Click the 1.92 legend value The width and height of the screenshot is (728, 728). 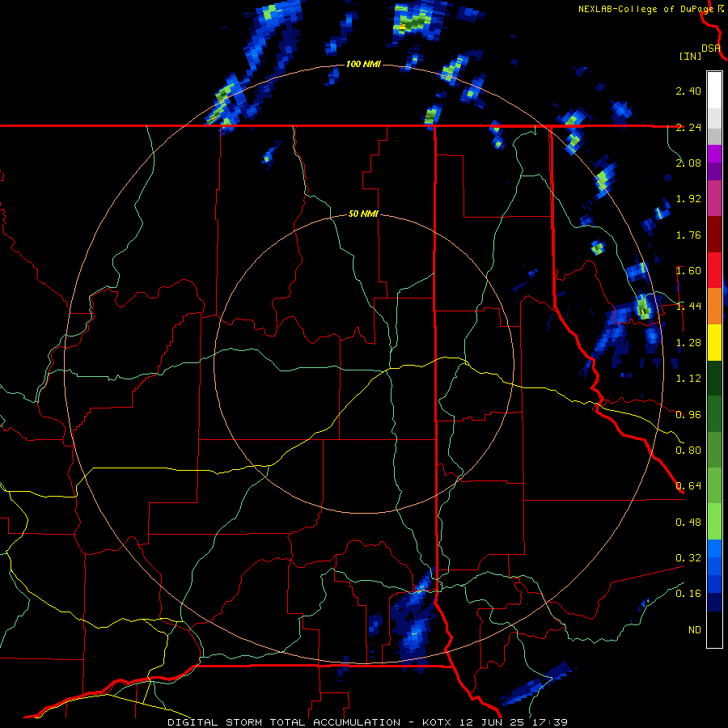pyautogui.click(x=688, y=199)
